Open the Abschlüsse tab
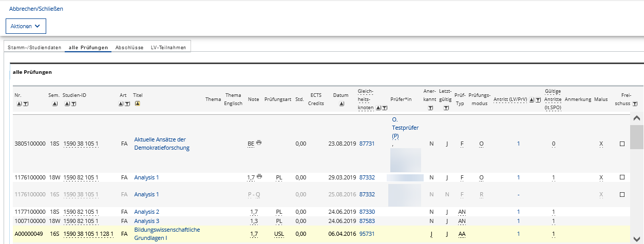The image size is (644, 244). pyautogui.click(x=129, y=47)
